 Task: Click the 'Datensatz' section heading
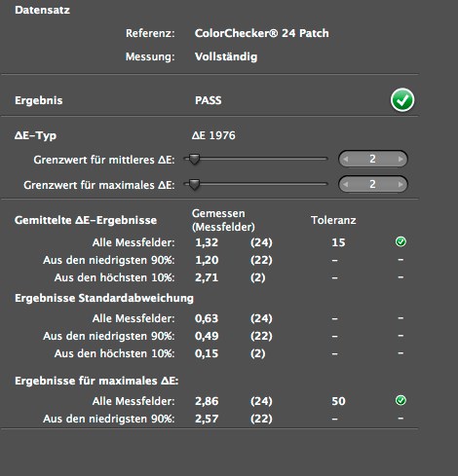(42, 10)
